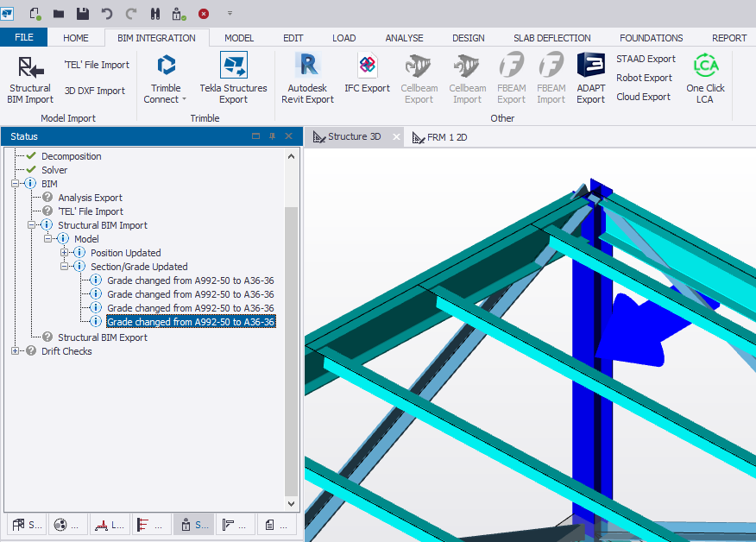The height and width of the screenshot is (542, 756).
Task: Open the FILE menu
Action: (24, 38)
